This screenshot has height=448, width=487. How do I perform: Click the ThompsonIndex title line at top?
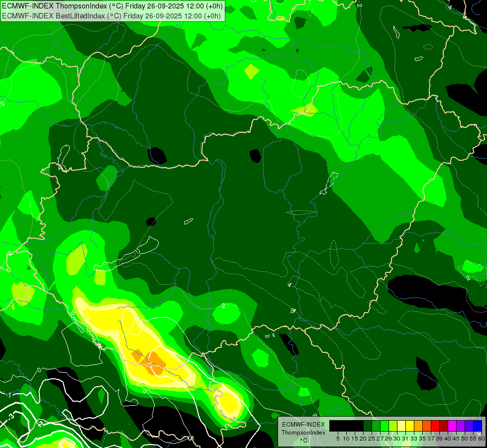[x=112, y=5]
